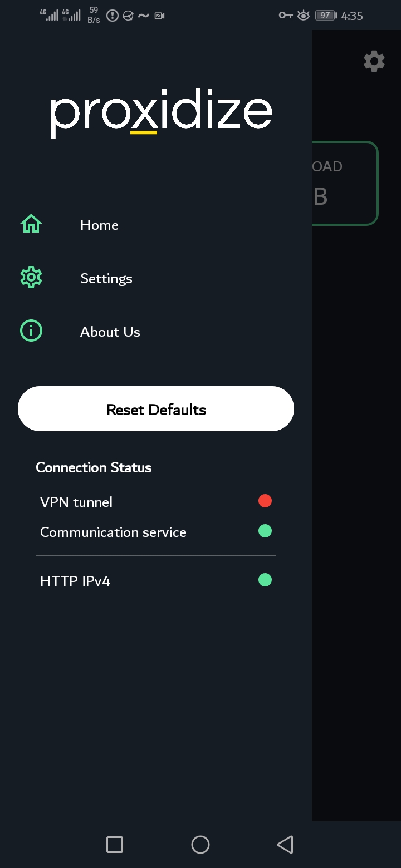This screenshot has width=401, height=868.
Task: Tap the green Communication service status dot
Action: pos(265,531)
